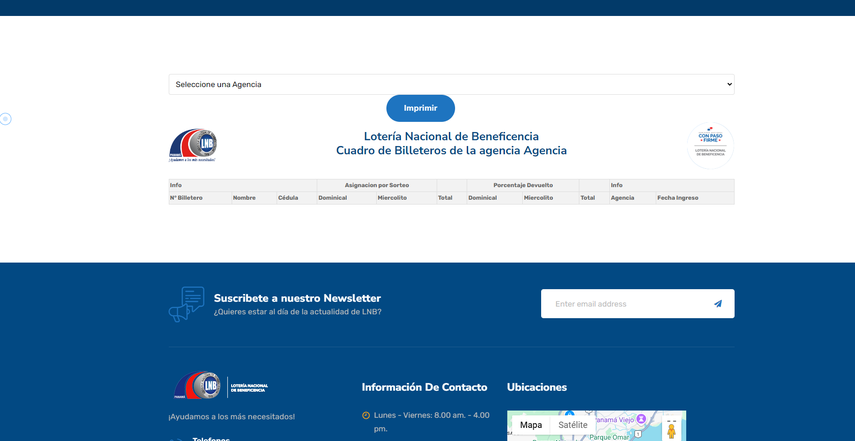Click the 'Nº Billetero' column header

click(187, 198)
